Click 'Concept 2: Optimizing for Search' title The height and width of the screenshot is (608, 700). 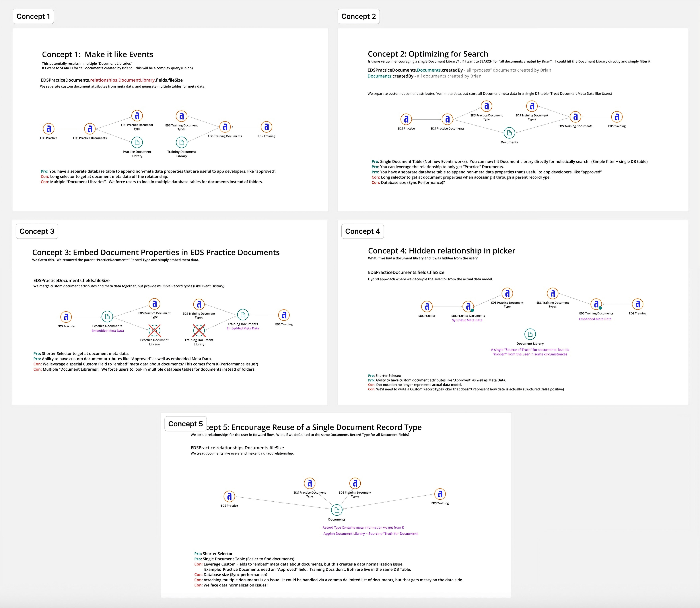pyautogui.click(x=428, y=54)
